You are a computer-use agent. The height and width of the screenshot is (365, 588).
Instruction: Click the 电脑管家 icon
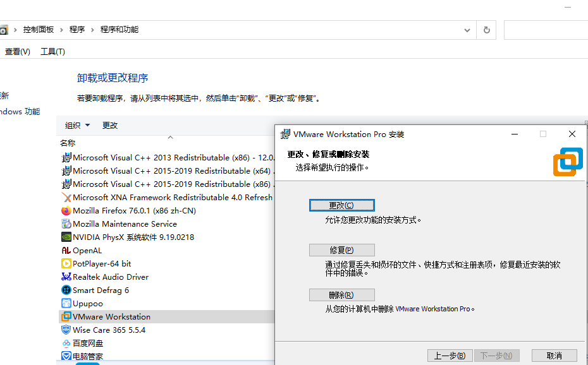66,356
